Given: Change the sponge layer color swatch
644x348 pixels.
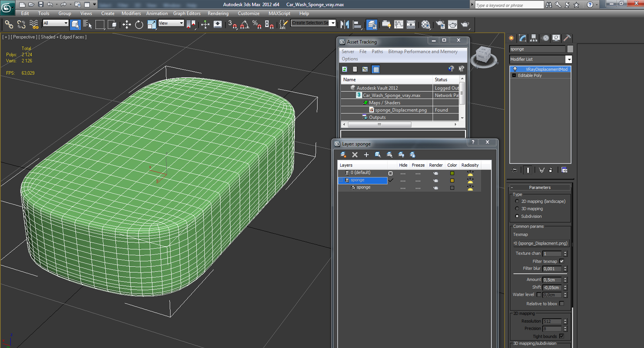Looking at the screenshot, I should 452,181.
